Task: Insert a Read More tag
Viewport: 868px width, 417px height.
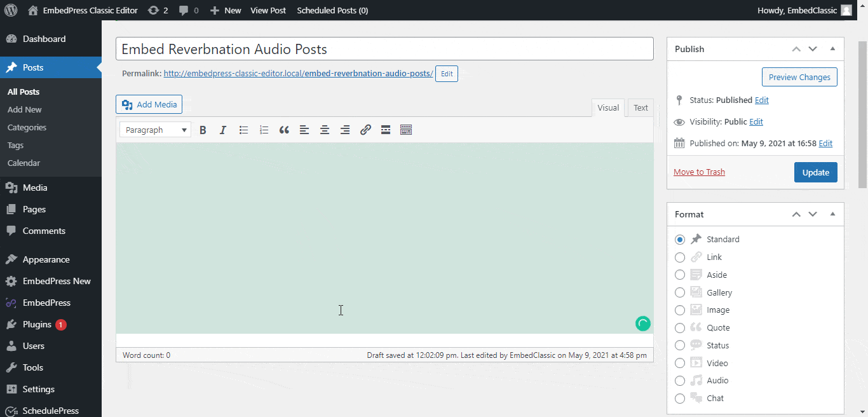Action: [x=386, y=130]
